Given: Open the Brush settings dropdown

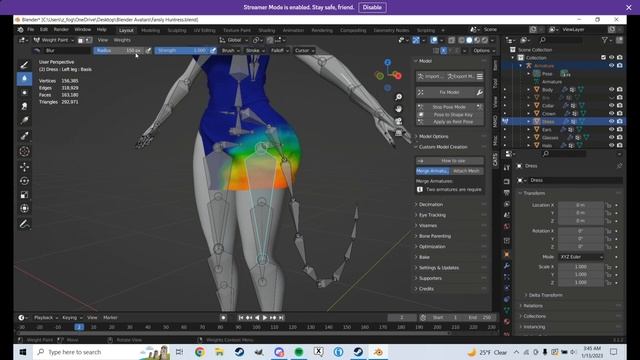Looking at the screenshot, I should [x=230, y=51].
